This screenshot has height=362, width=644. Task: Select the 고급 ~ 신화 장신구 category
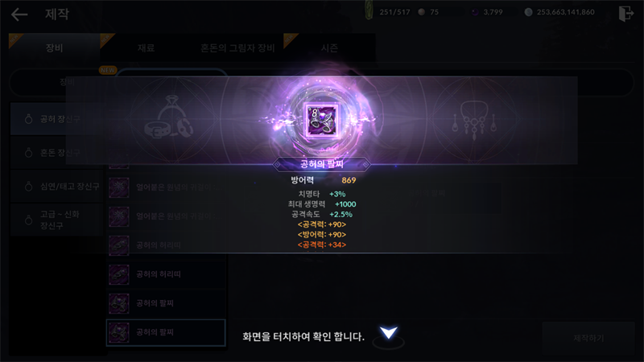click(56, 220)
